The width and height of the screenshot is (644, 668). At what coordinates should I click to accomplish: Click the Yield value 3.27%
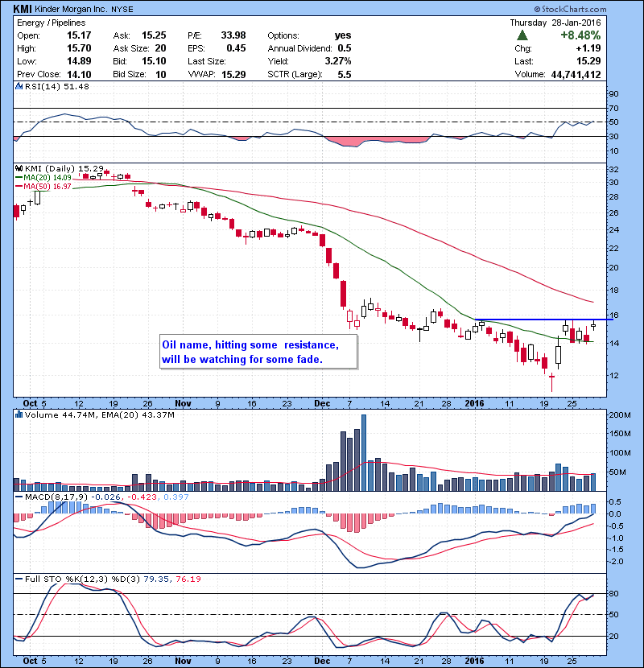pos(338,61)
